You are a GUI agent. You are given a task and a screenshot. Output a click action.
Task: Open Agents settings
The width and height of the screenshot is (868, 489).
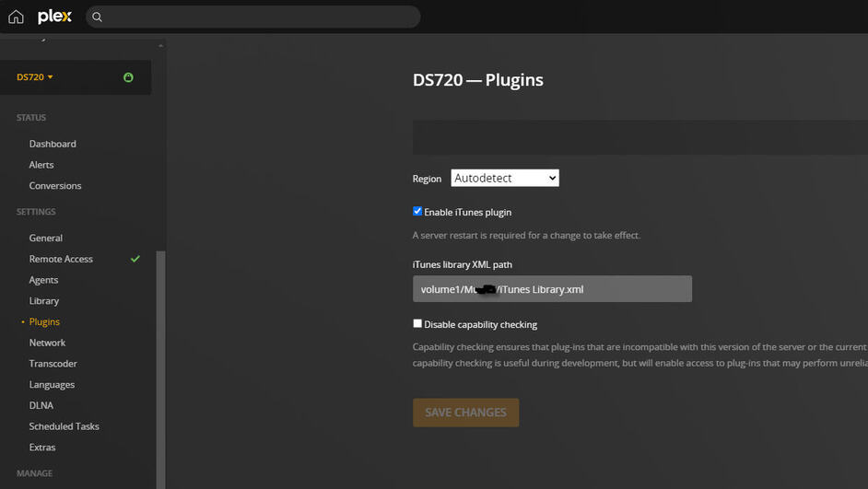pyautogui.click(x=43, y=280)
